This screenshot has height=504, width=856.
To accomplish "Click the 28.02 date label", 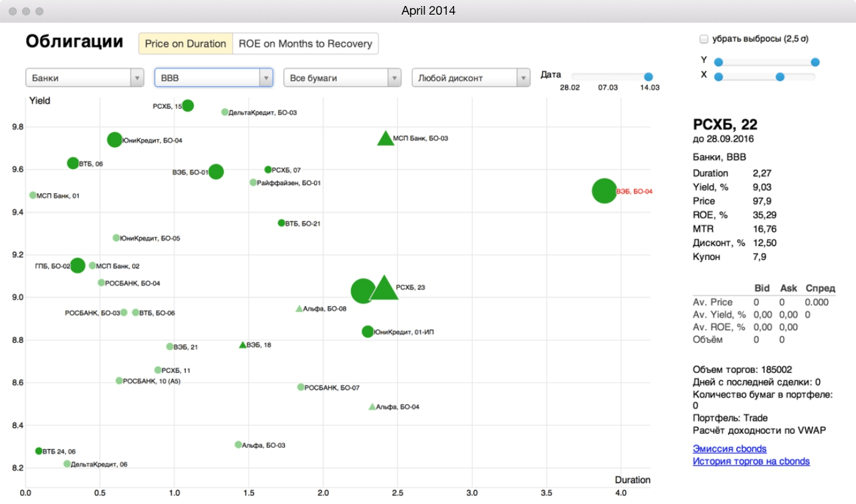I will tap(570, 88).
